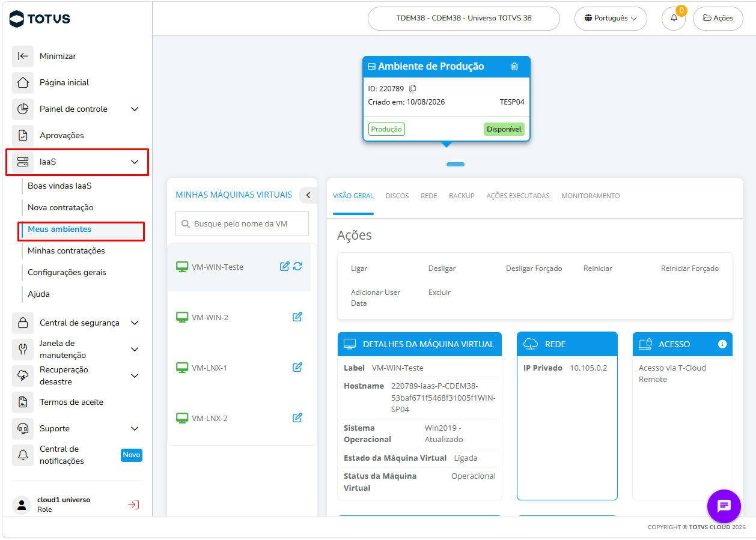Select Meus ambientes submenu item
The image size is (756, 540).
pos(59,229)
